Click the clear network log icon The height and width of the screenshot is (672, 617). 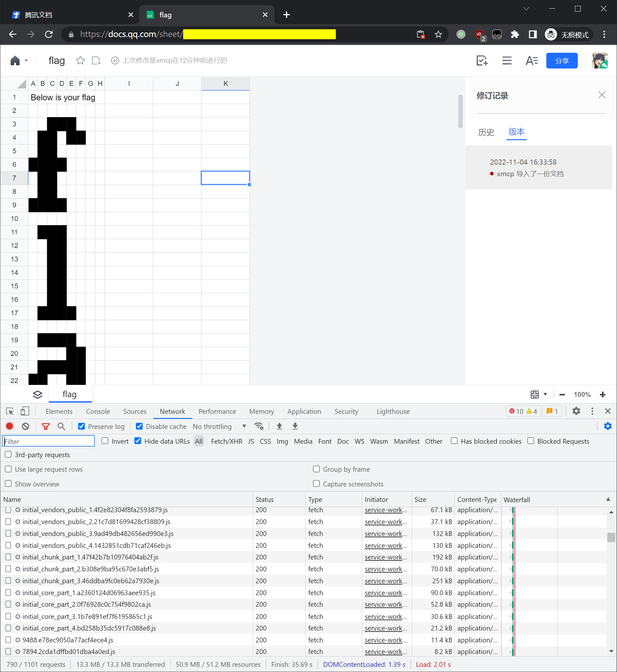pyautogui.click(x=26, y=426)
